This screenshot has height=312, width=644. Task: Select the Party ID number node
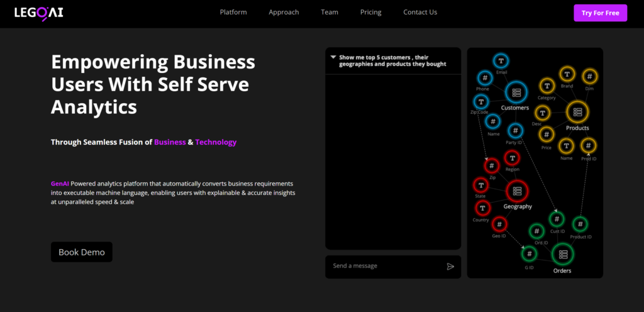pos(515,131)
